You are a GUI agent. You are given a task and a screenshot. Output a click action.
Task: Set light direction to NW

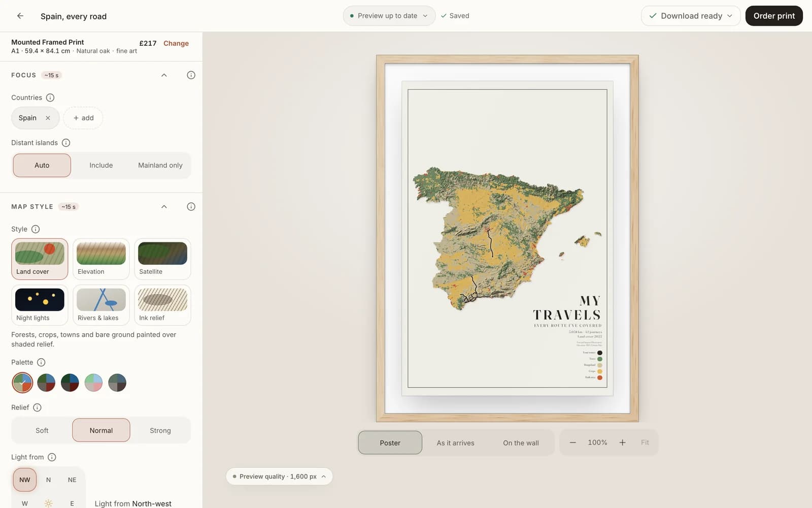tap(25, 480)
